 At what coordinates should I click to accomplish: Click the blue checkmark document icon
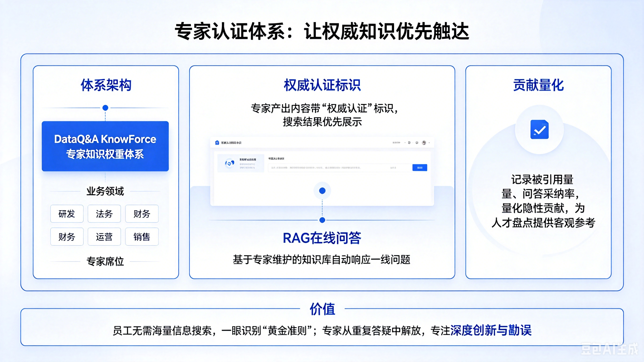click(540, 129)
